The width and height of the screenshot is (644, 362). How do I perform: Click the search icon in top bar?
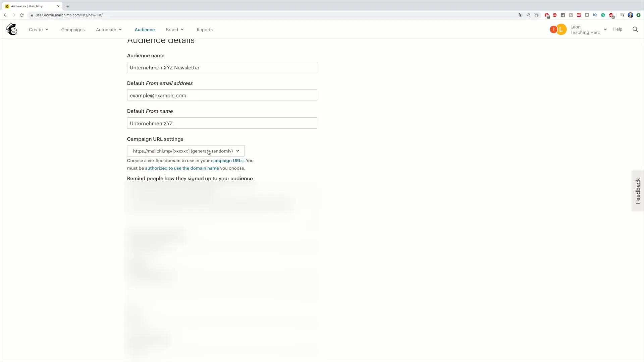point(635,29)
